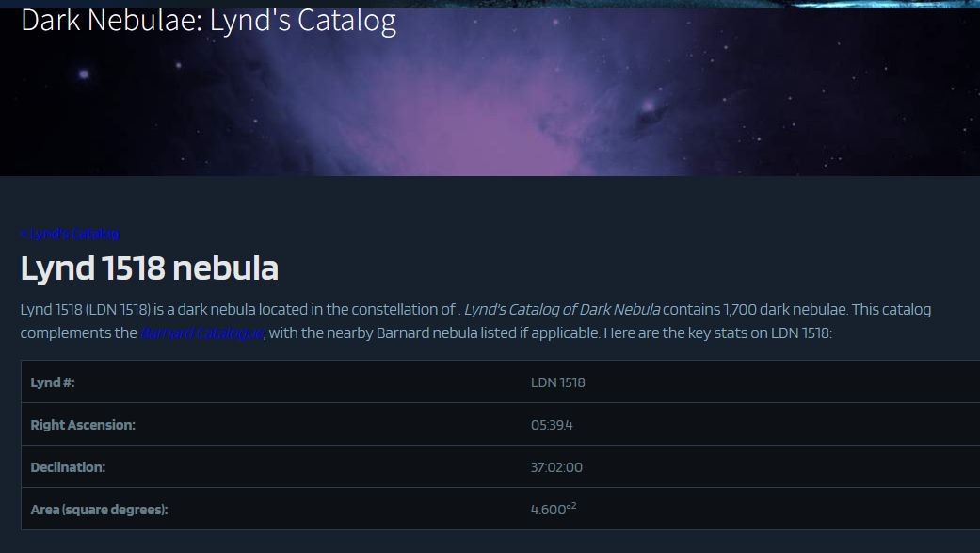Click the '< Lynd's Catalog' back link
The width and height of the screenshot is (980, 553).
click(70, 234)
